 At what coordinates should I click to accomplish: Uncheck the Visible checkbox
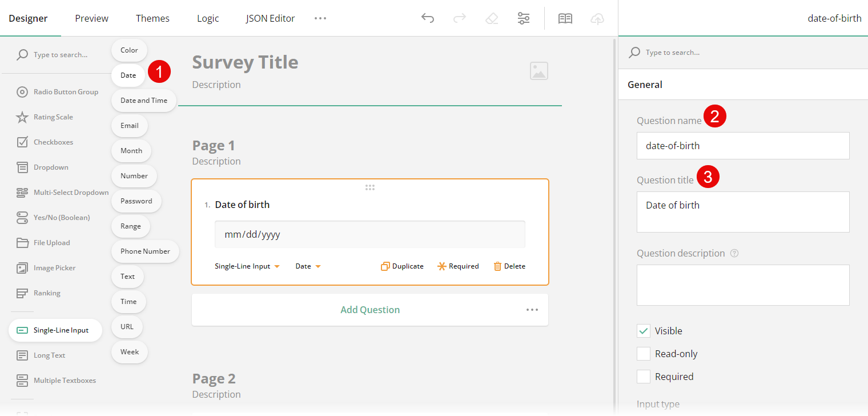click(x=644, y=330)
